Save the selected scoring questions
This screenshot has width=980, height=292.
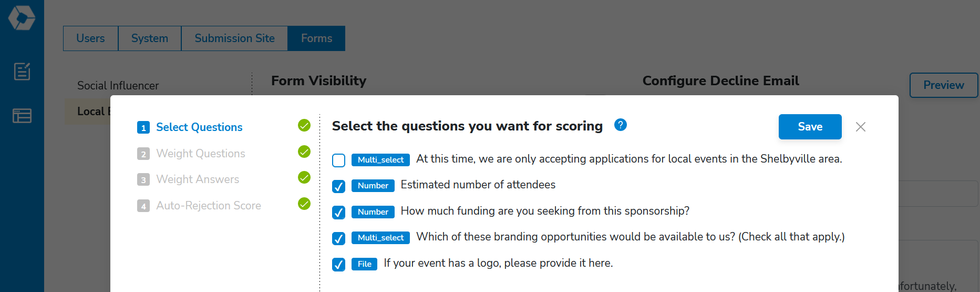(x=810, y=127)
